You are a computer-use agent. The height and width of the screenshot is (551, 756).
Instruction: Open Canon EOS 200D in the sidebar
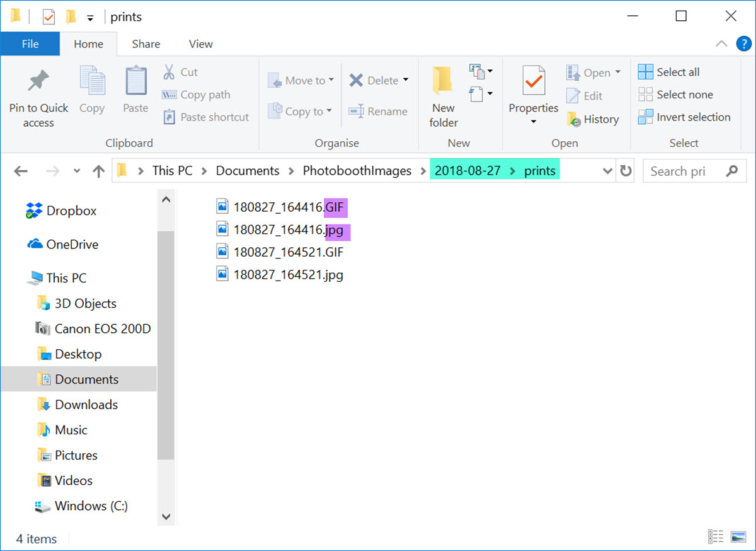pos(93,328)
